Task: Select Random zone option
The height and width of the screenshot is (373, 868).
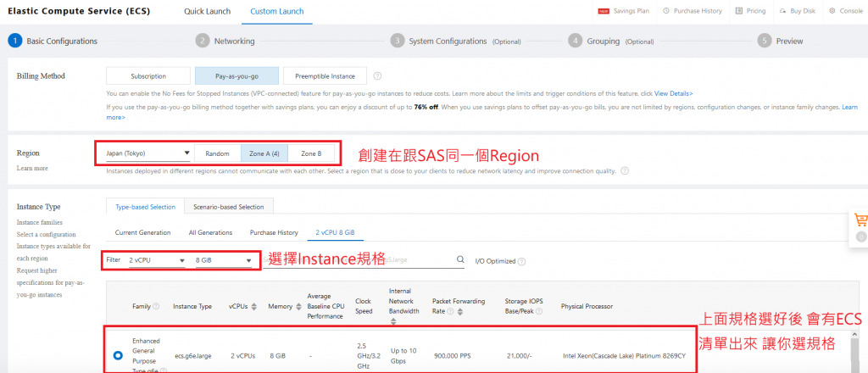Action: click(217, 153)
